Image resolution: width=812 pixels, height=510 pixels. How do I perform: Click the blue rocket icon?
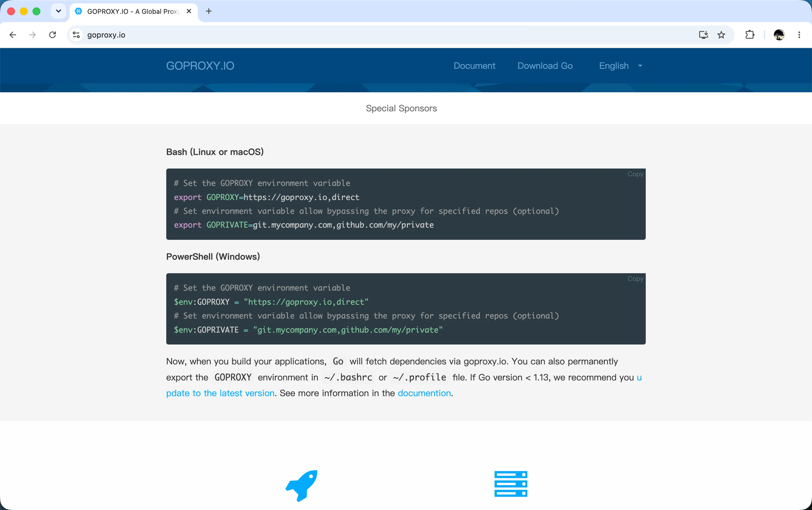pyautogui.click(x=302, y=485)
